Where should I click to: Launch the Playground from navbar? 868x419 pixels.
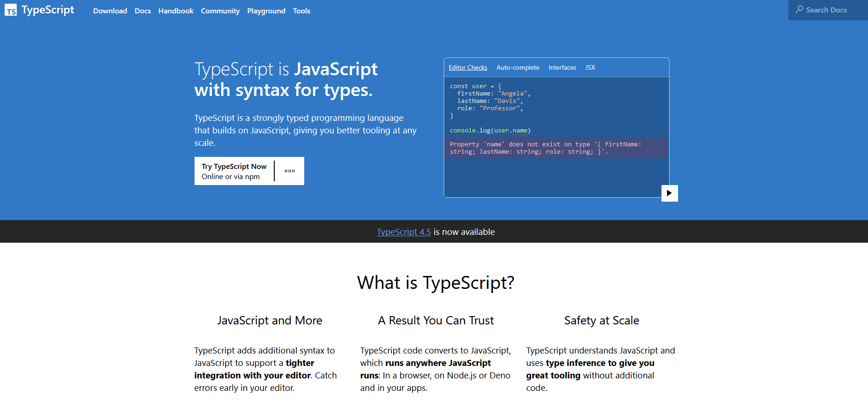click(266, 11)
